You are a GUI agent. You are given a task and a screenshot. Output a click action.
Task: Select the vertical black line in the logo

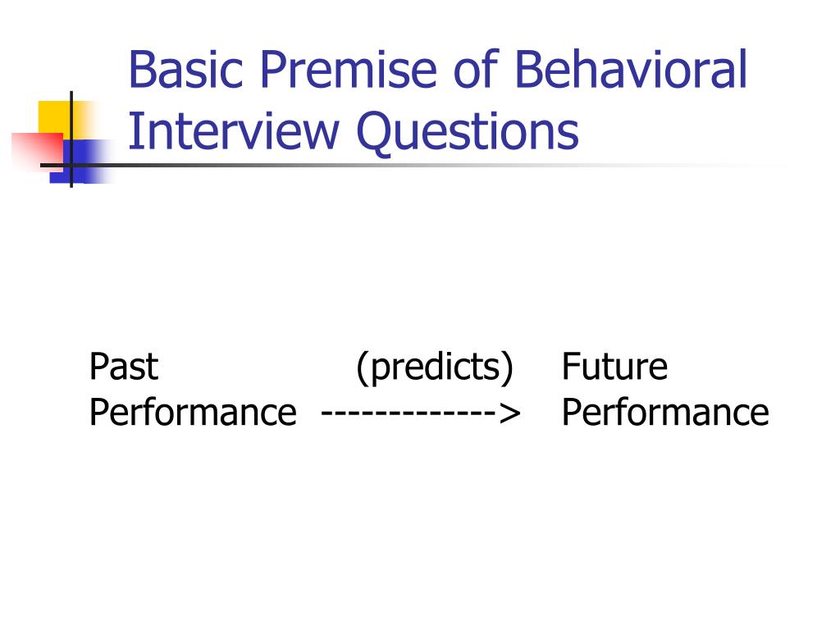71,139
